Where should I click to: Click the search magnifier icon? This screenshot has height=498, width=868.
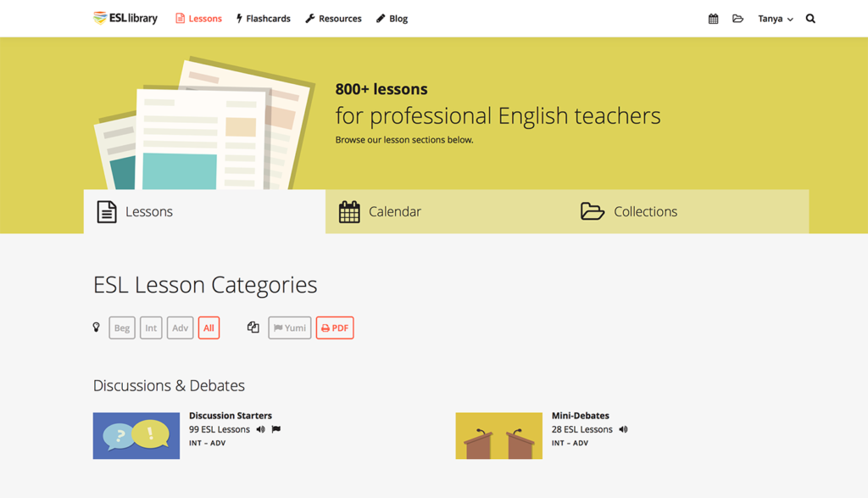pyautogui.click(x=810, y=19)
